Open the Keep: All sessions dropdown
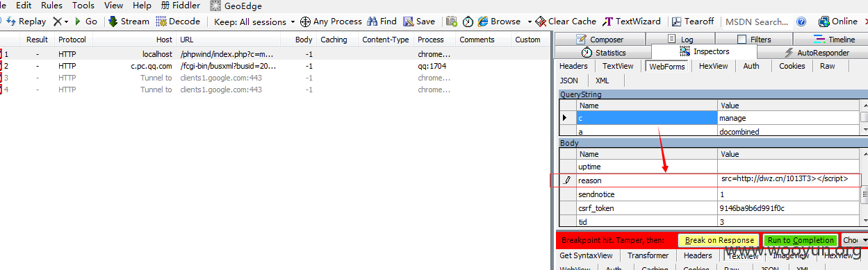868x270 pixels. pos(254,22)
